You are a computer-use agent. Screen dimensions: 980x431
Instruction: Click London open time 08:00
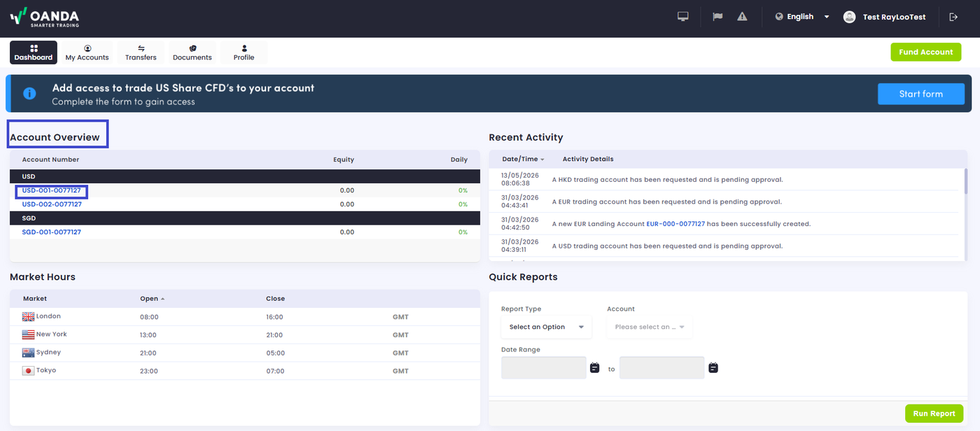coord(149,317)
